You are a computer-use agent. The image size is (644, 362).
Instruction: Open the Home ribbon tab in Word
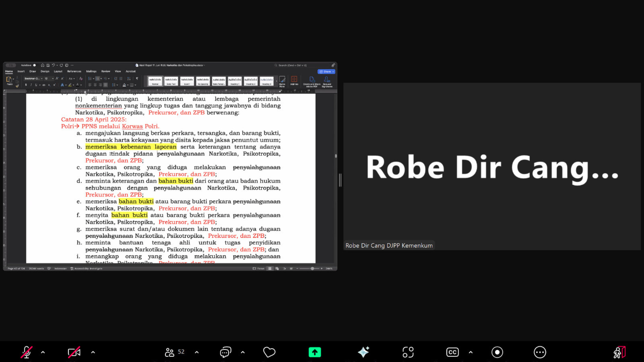tap(9, 71)
